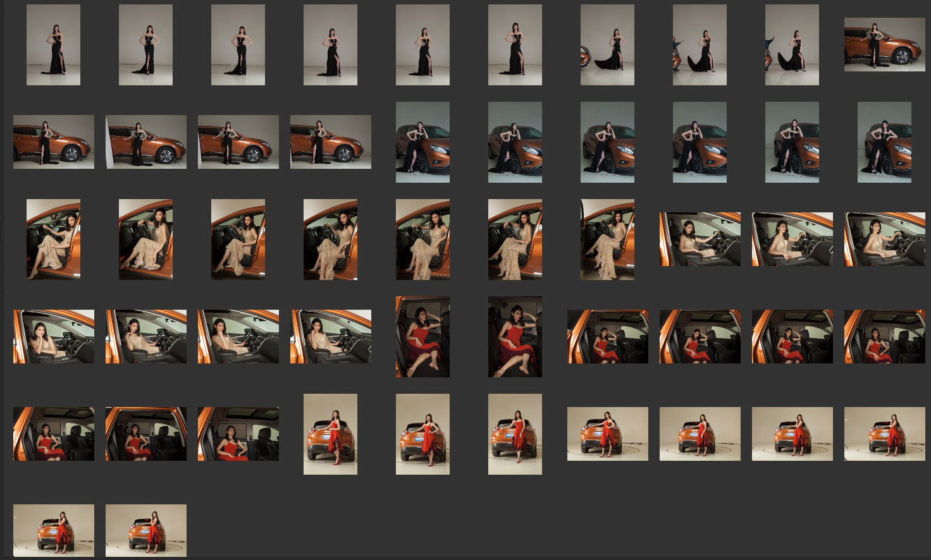
Task: Click the last thumbnail in the fifth row
Action: pyautogui.click(x=884, y=434)
